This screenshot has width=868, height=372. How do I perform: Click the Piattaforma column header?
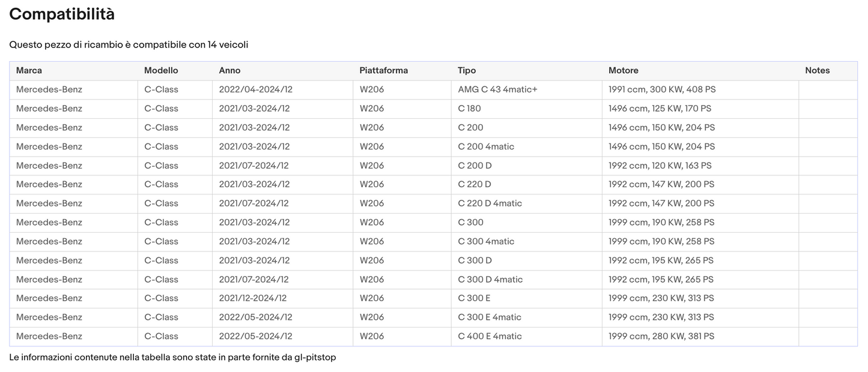tap(383, 71)
